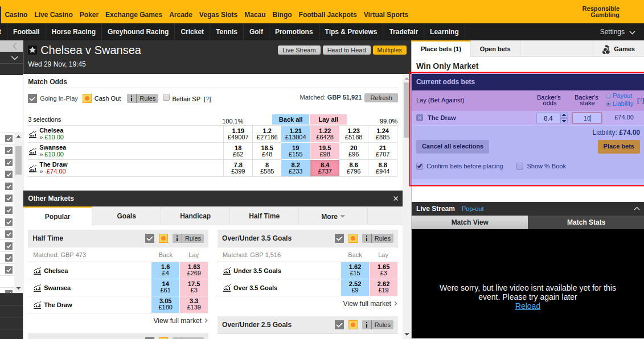This screenshot has width=644, height=339.
Task: Open The Draw graph icon in Half Time market
Action: point(38,305)
